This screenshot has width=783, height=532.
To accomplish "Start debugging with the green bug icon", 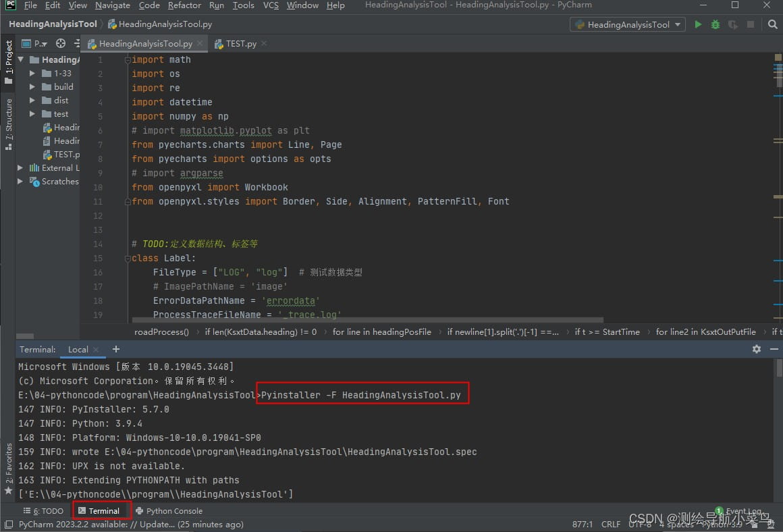I will [715, 24].
